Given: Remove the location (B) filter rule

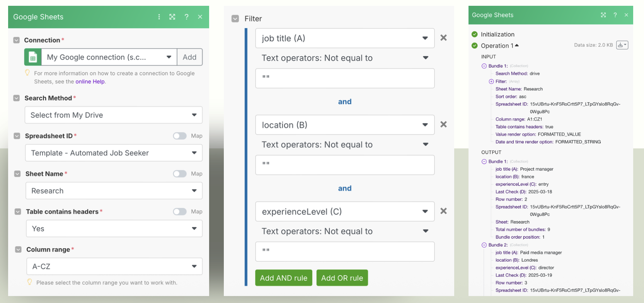Looking at the screenshot, I should [443, 124].
